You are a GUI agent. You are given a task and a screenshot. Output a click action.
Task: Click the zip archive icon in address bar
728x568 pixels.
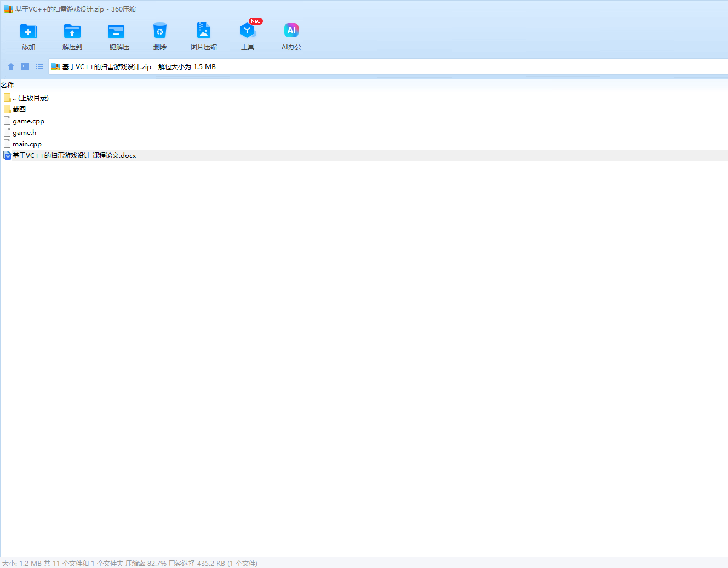point(55,67)
